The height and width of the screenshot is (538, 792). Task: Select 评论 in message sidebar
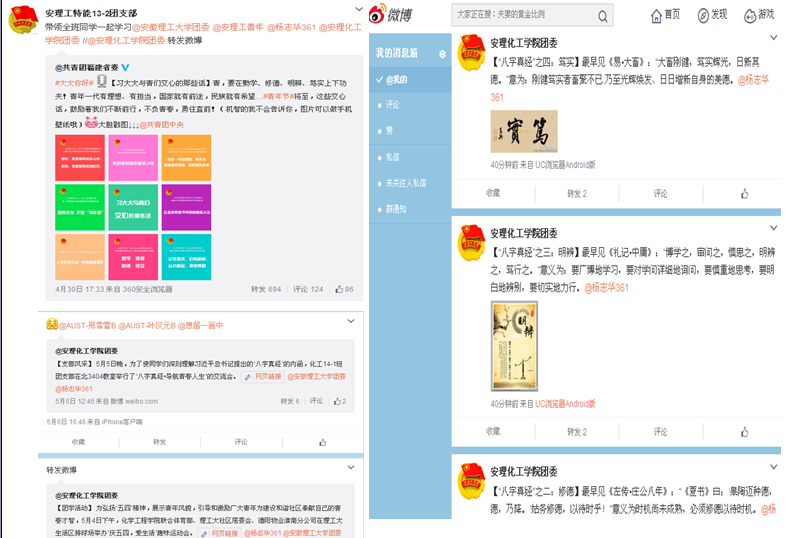(392, 104)
